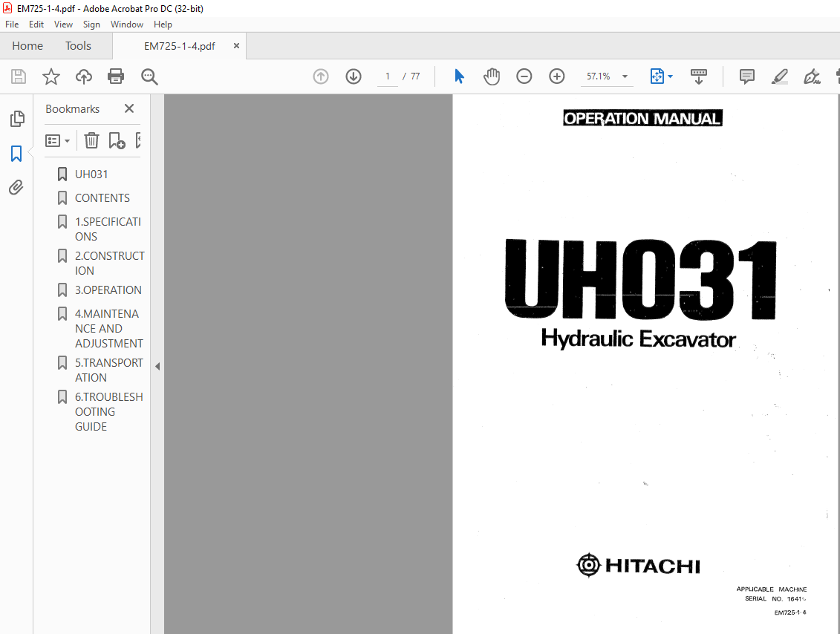
Task: Jump to UH031 bookmark
Action: [91, 174]
